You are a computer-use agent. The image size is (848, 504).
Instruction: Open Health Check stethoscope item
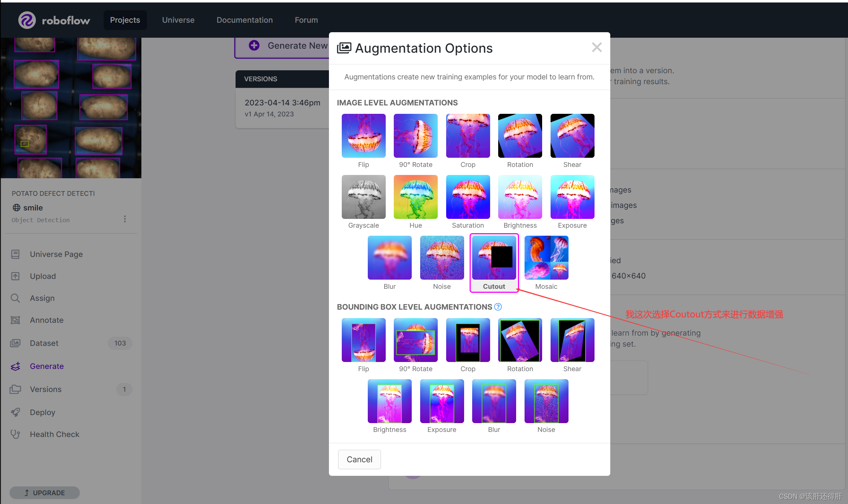15,434
